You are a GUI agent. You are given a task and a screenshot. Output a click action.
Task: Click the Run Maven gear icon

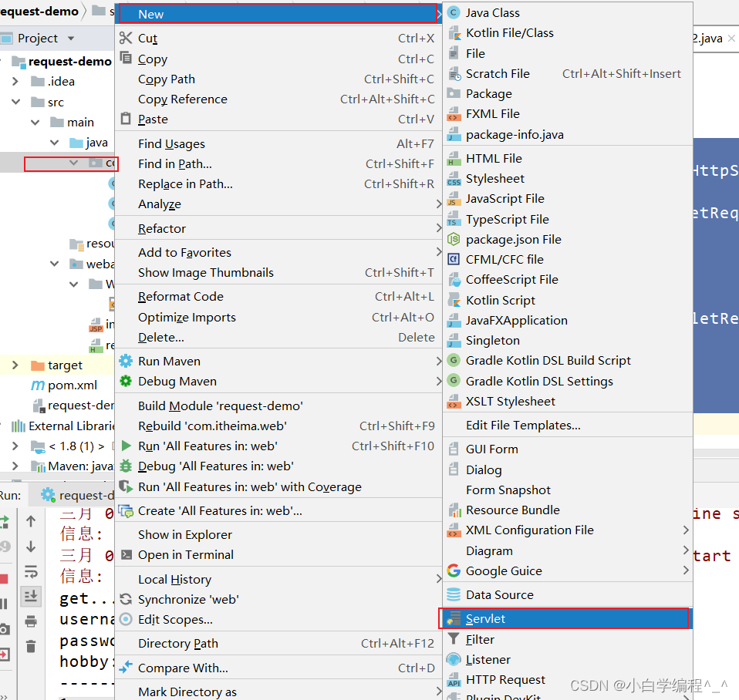(x=126, y=361)
